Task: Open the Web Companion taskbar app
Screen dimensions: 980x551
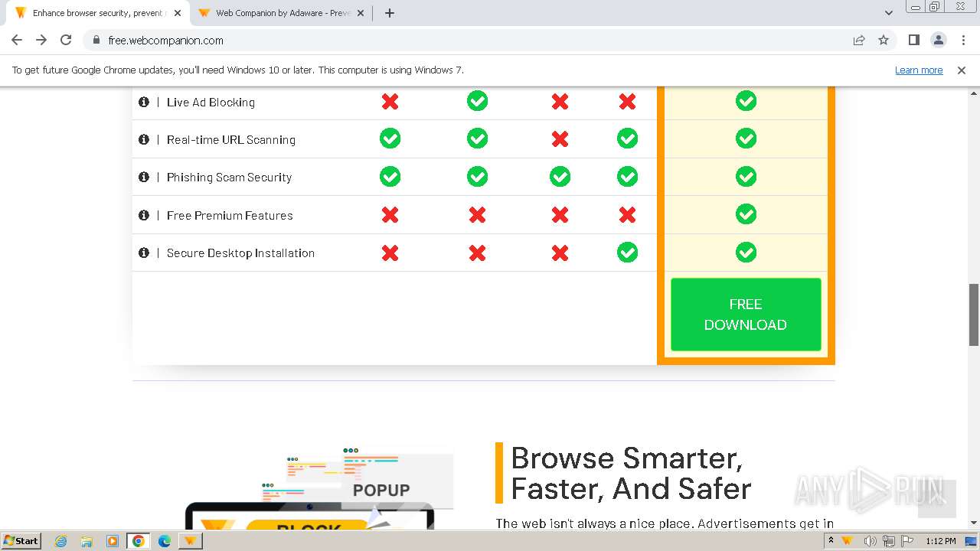Action: (190, 541)
